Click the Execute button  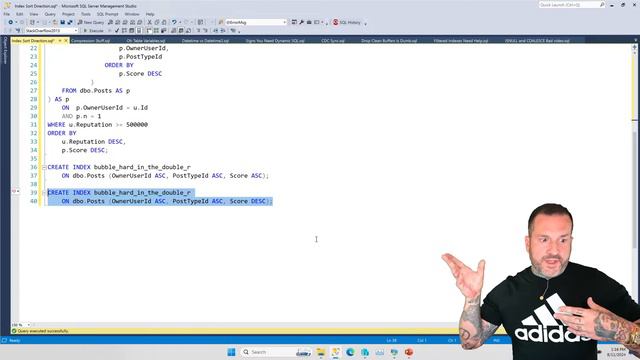[x=93, y=31]
